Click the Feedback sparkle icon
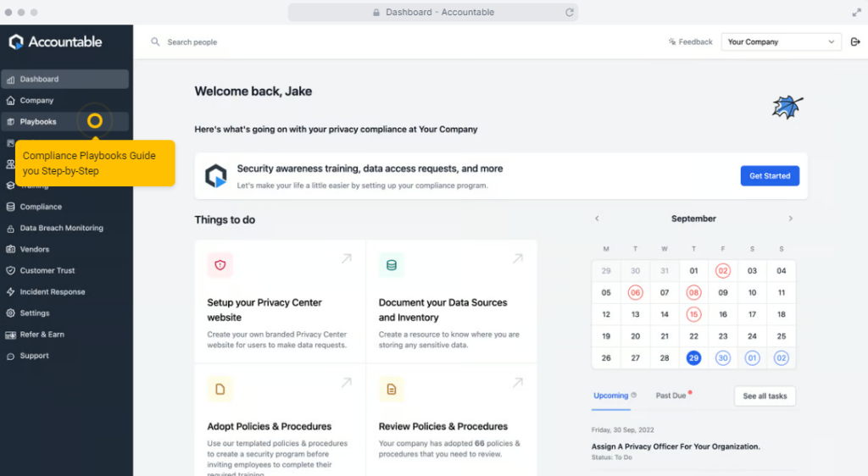868x476 pixels. pos(672,42)
